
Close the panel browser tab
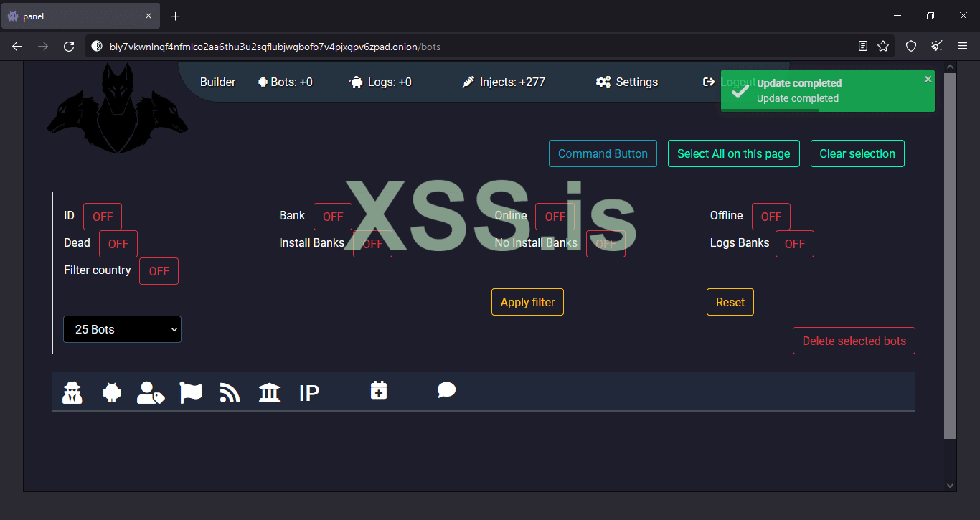tap(149, 16)
